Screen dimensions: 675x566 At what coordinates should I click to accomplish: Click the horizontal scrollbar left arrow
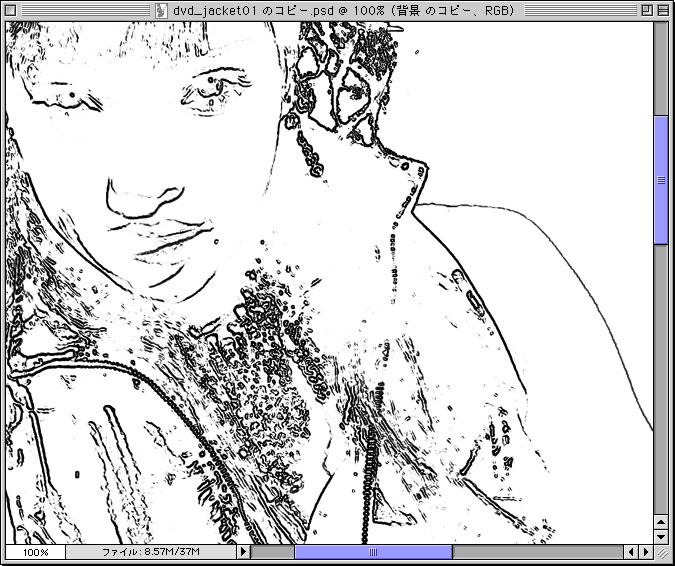coord(630,552)
